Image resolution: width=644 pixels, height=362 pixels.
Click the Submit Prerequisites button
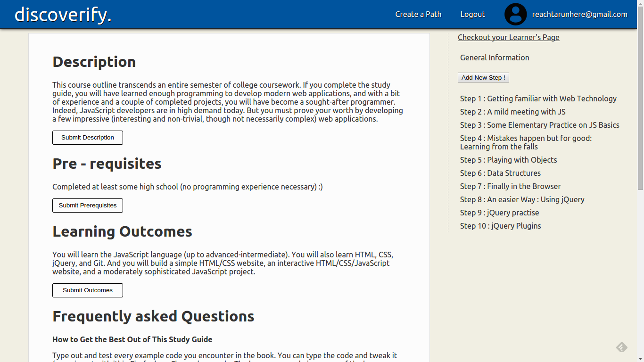point(88,206)
